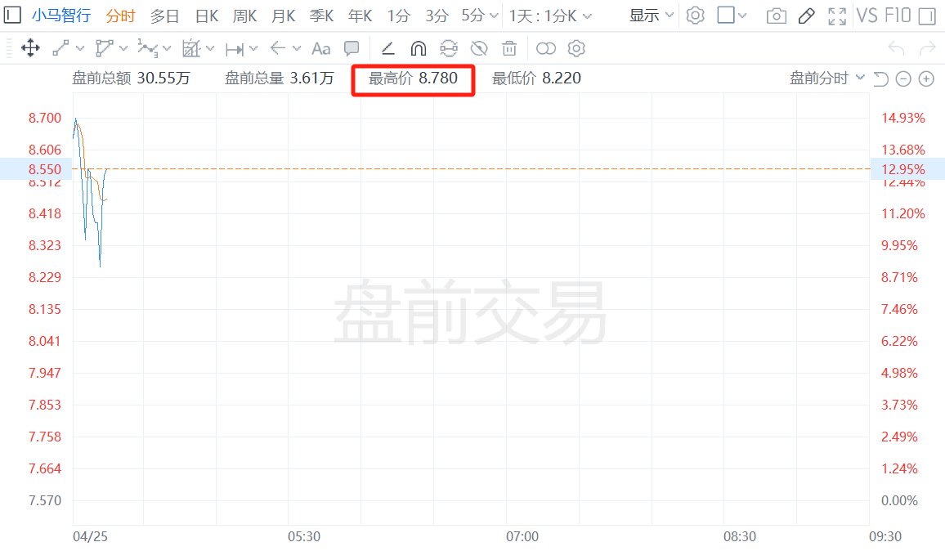Toggle the left sidebar panel icon

tap(12, 15)
